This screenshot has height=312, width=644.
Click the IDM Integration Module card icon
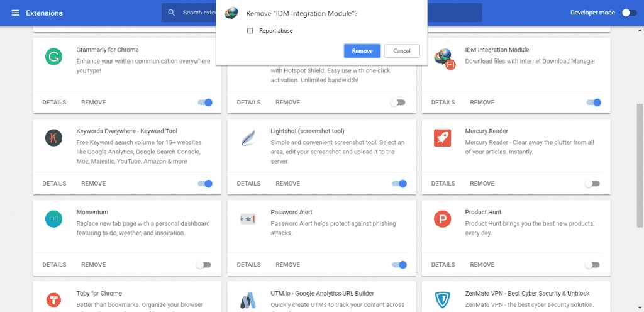[444, 57]
